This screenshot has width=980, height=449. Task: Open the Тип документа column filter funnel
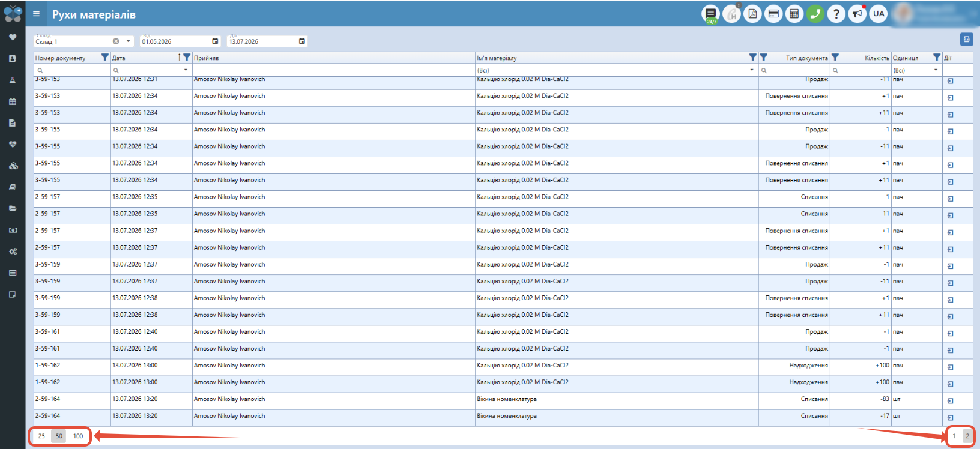tap(764, 58)
